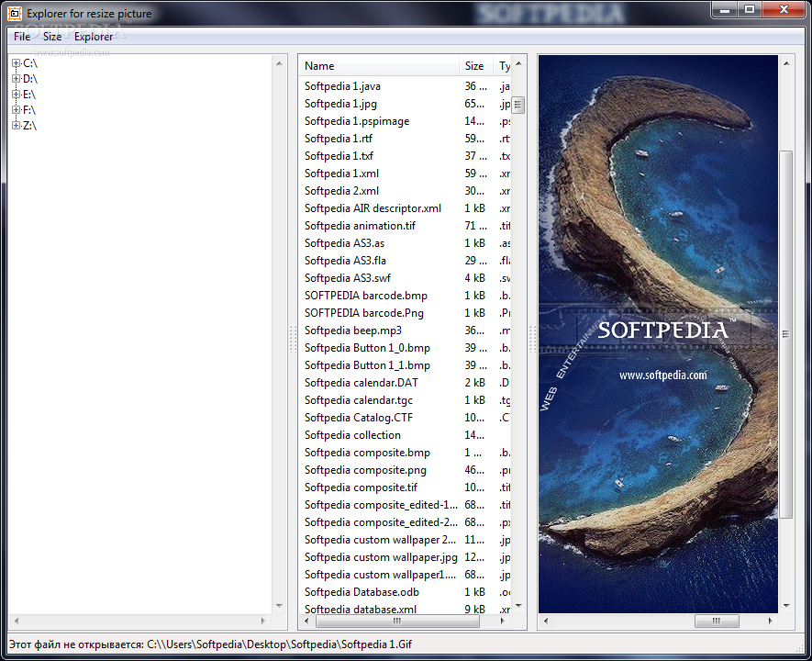Image resolution: width=812 pixels, height=661 pixels.
Task: Select file Softpedia AS3.fla
Action: click(345, 261)
